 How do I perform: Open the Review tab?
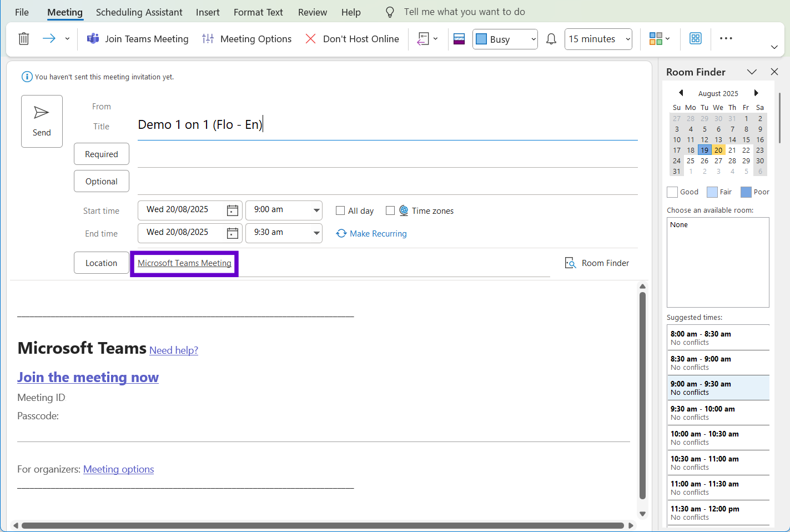(x=313, y=12)
